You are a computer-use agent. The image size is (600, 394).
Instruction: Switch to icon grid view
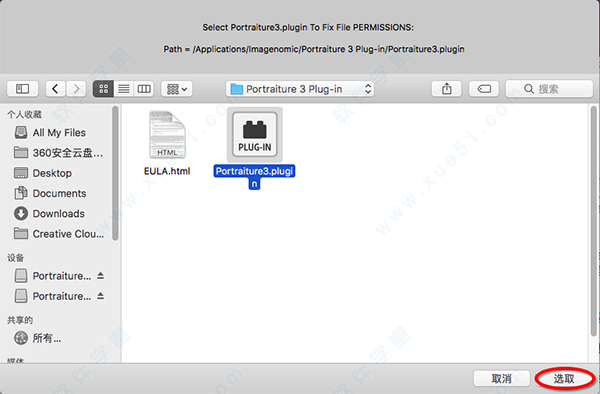coord(103,89)
